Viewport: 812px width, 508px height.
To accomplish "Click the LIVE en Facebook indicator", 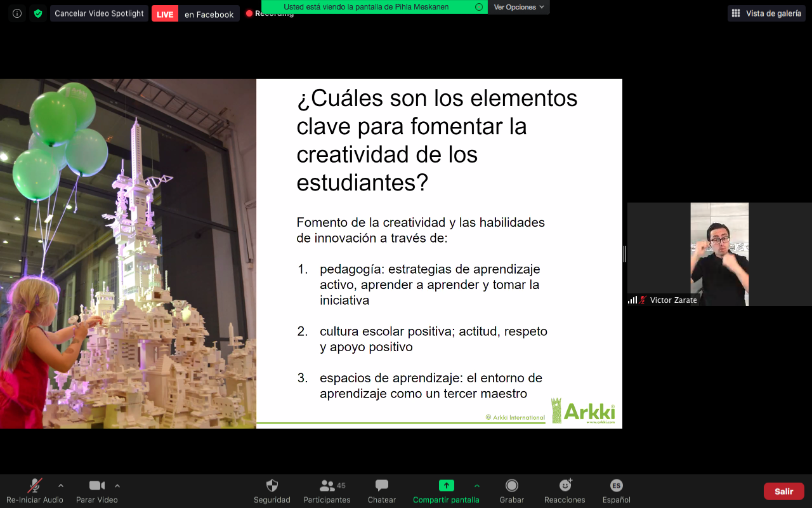I will point(195,14).
